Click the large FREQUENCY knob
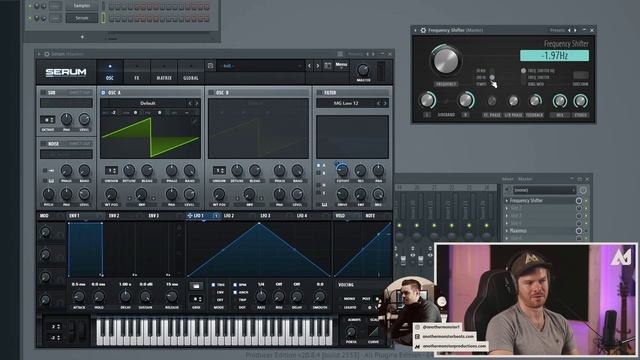This screenshot has height=360, width=640. [x=446, y=60]
